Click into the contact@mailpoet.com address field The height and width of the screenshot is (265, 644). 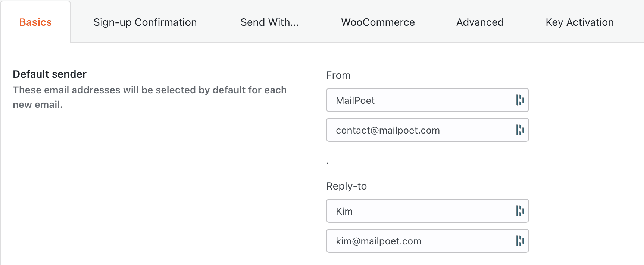418,130
